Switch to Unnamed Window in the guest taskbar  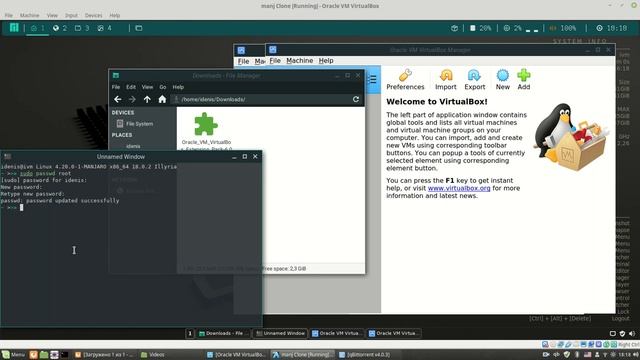280,333
